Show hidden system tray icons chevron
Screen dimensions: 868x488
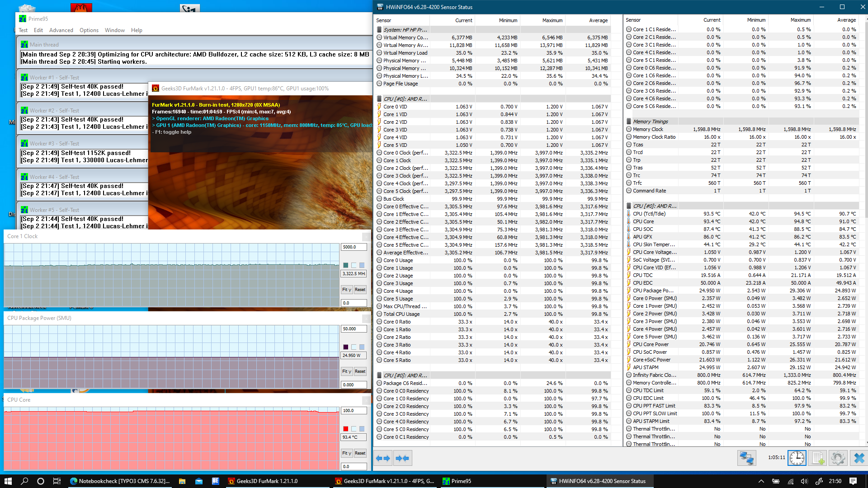click(761, 481)
